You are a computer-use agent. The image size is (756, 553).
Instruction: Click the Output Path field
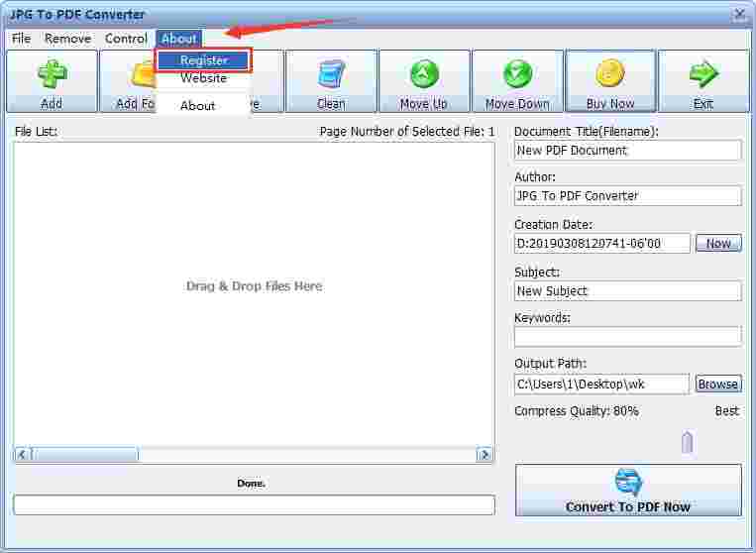point(601,385)
